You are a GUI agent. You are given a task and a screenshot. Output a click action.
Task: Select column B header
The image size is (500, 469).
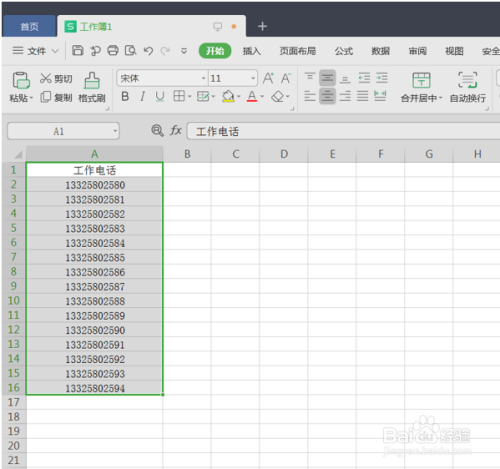point(187,154)
